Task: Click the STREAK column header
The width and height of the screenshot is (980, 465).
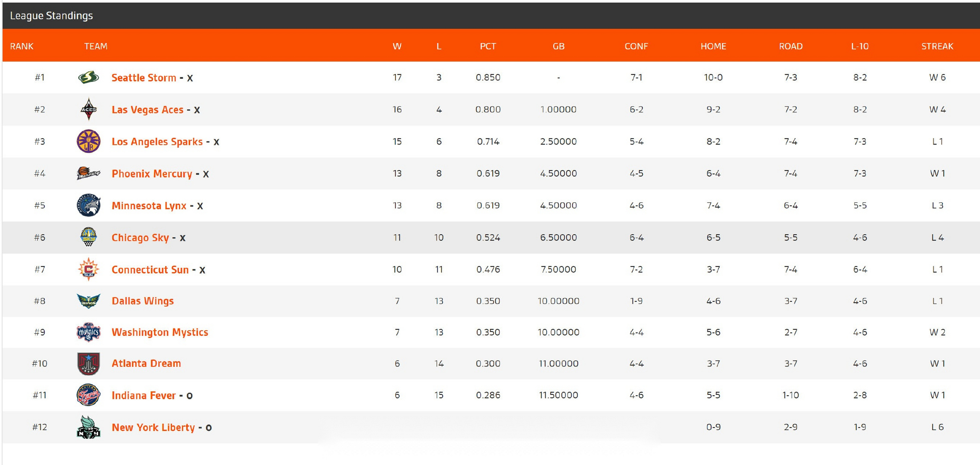Action: pyautogui.click(x=937, y=46)
